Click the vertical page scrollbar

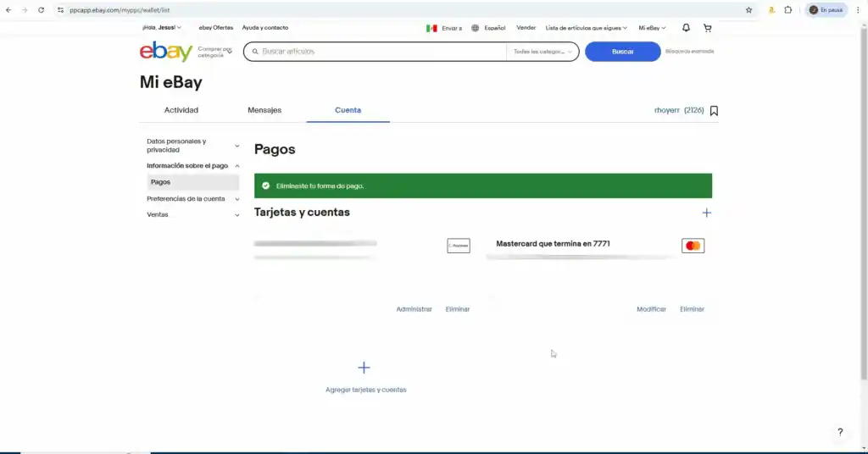click(x=864, y=205)
